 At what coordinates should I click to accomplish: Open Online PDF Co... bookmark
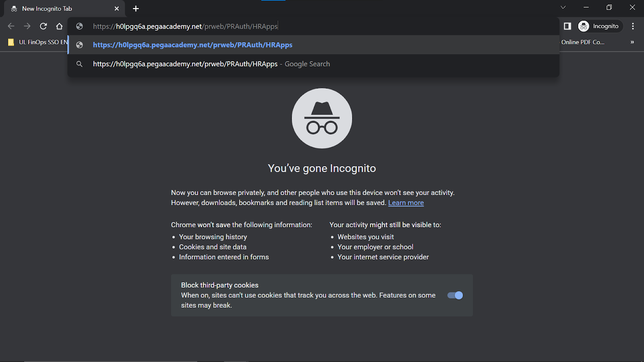583,42
